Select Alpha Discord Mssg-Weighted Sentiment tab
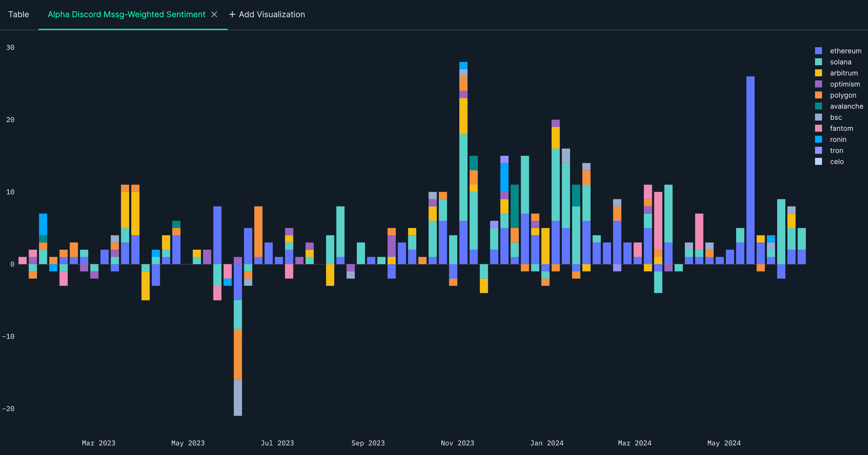The image size is (868, 455). point(126,15)
